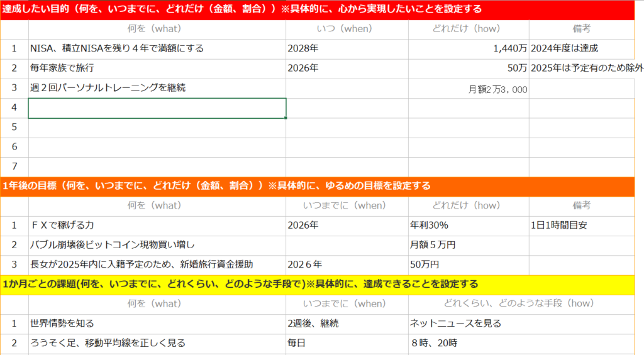Click the 2025年は予定有のため除外 note cell
644x355 pixels.
pos(586,68)
